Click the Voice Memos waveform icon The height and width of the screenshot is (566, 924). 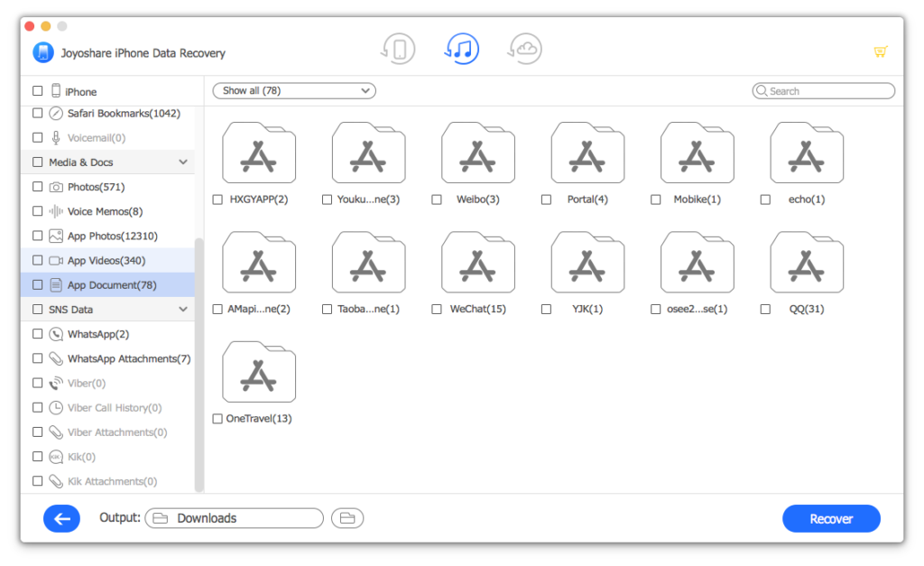point(56,211)
